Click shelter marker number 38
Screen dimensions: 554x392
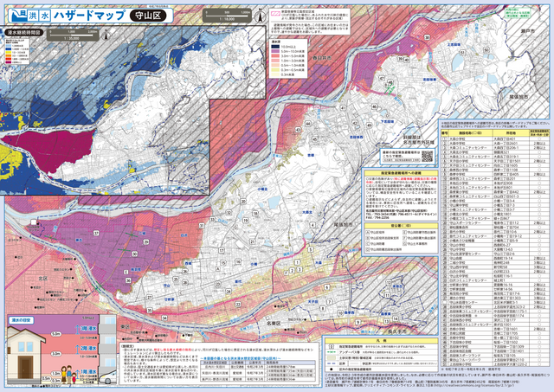click(427, 37)
